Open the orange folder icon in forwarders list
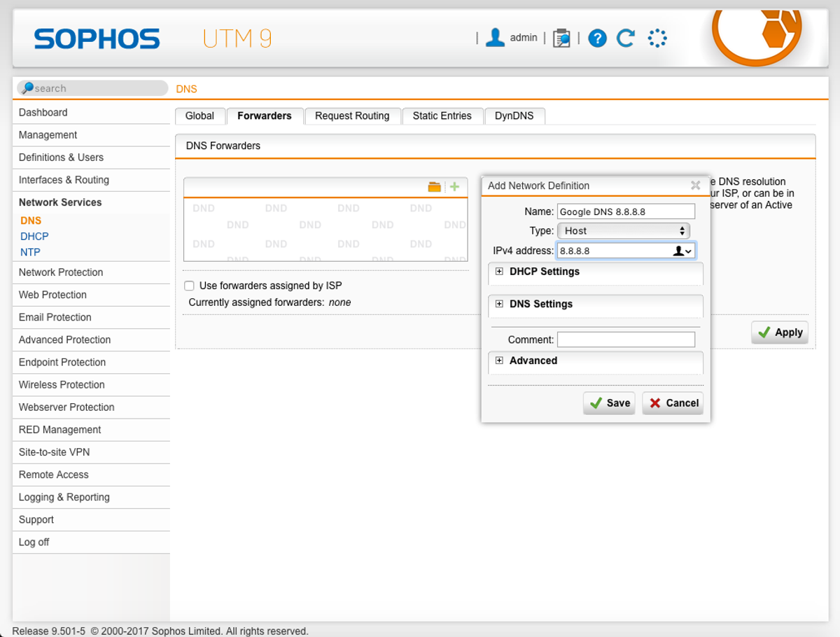 435,187
